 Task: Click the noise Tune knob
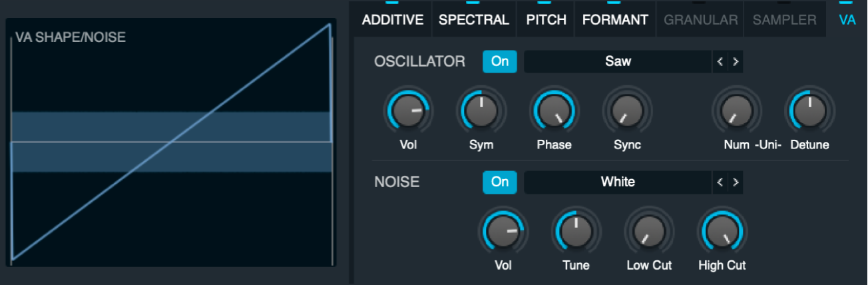[x=576, y=232]
